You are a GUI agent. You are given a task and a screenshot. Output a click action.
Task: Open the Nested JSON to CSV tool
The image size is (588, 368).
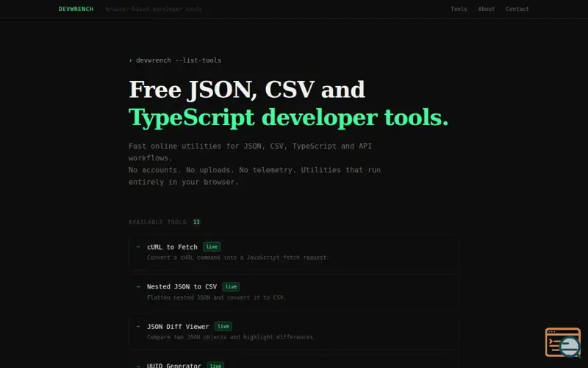click(182, 287)
